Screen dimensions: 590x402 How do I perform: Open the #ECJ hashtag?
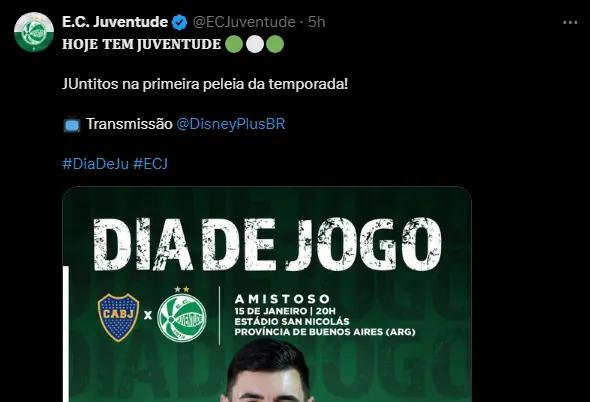tap(151, 164)
